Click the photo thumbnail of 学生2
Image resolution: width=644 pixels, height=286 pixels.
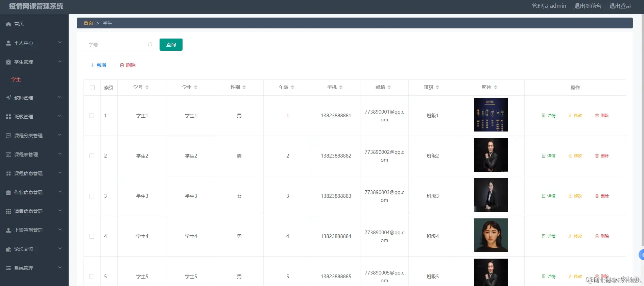(x=491, y=155)
